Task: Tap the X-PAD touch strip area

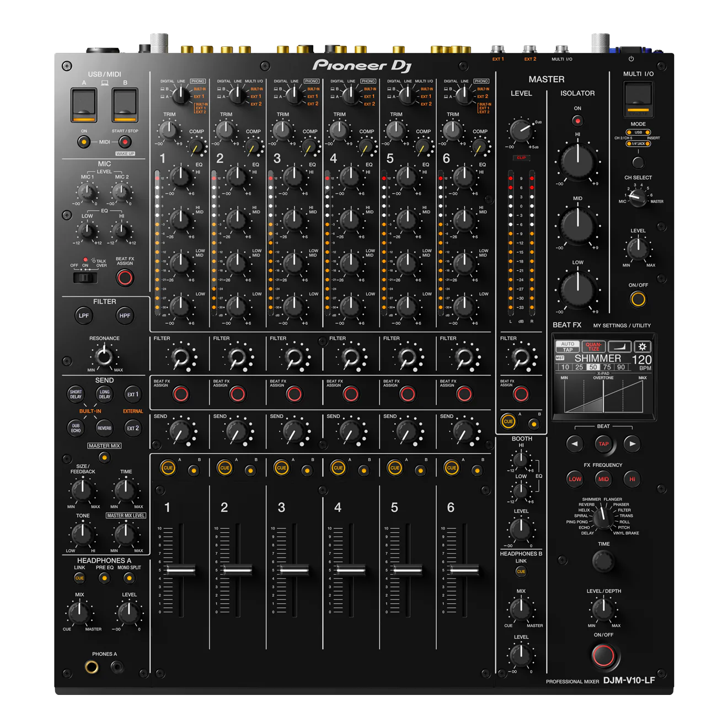Action: point(603,396)
